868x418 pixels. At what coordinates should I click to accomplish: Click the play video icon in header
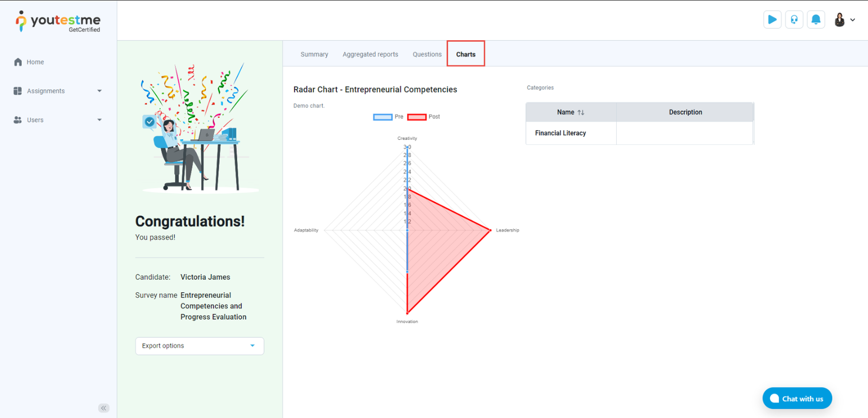point(772,20)
